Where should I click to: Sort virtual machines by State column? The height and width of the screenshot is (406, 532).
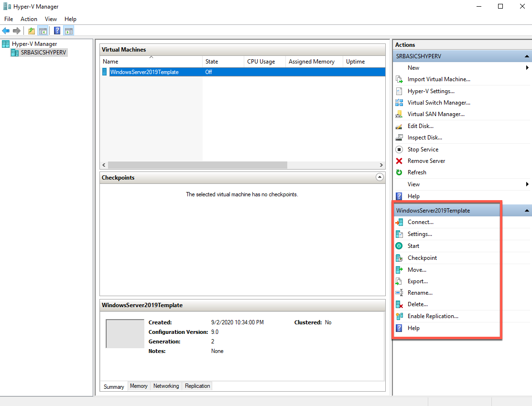tap(223, 62)
